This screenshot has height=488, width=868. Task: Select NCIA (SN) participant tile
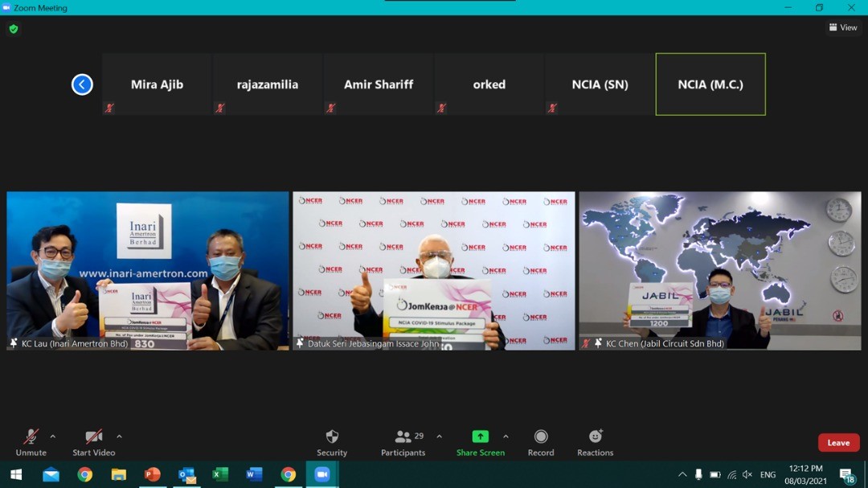[600, 84]
